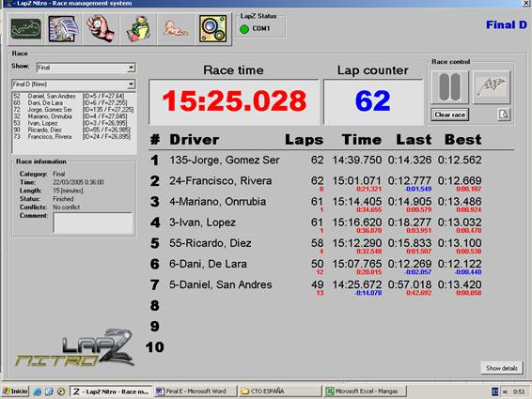Click the crawling baby toolbar icon
This screenshot has width=532, height=399.
(176, 29)
